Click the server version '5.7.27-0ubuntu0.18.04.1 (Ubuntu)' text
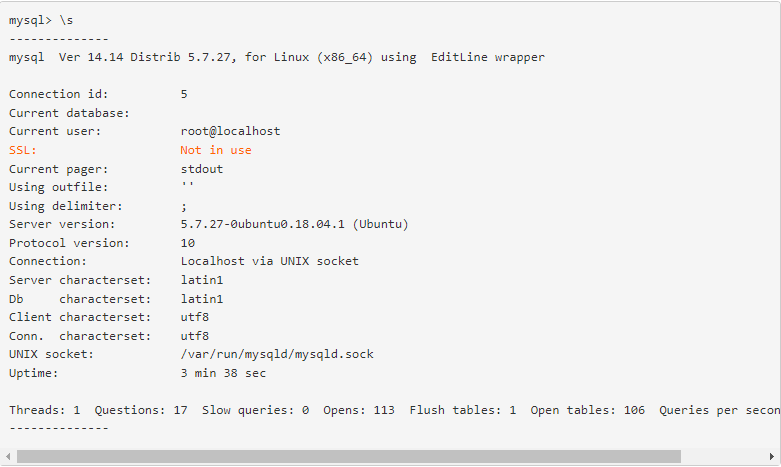Image resolution: width=781 pixels, height=467 pixels. [294, 224]
